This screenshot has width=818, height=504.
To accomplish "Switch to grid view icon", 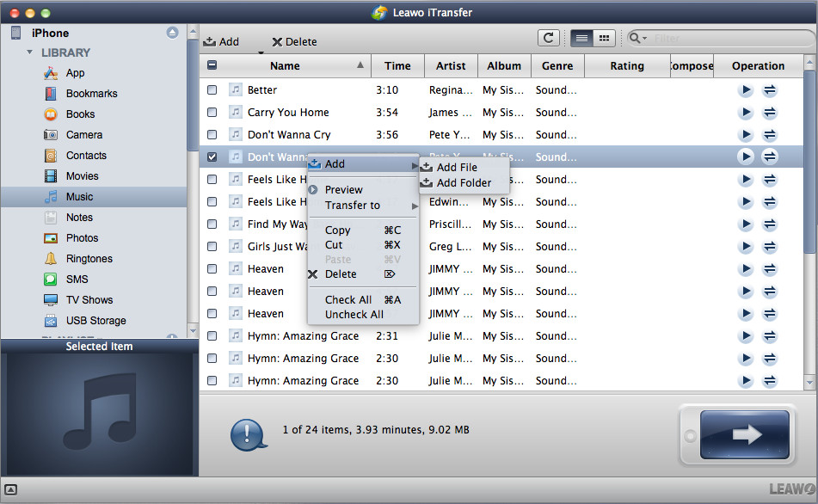I will pyautogui.click(x=604, y=38).
